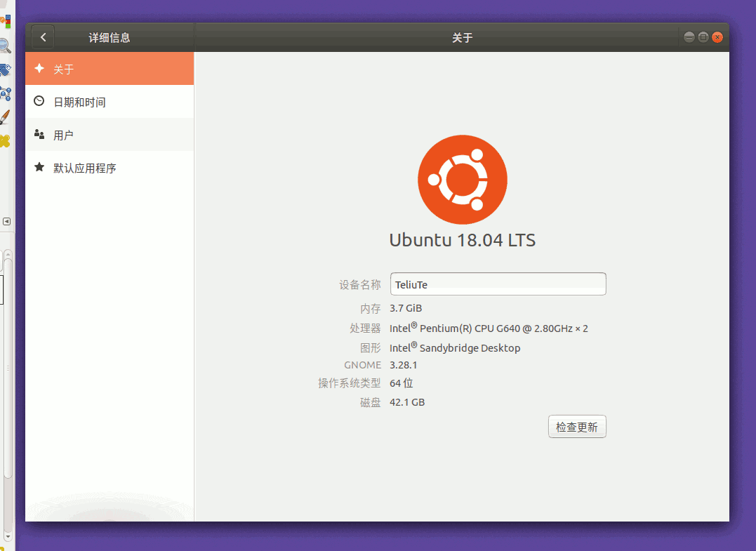Click the 设备名称 label
This screenshot has width=756, height=551.
[359, 285]
